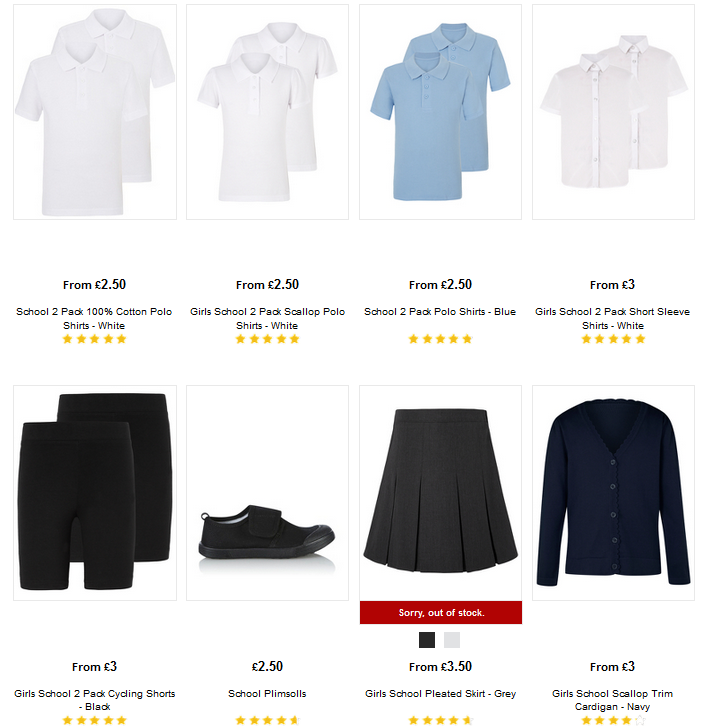
Task: Open the grey pleated skirt image
Action: [x=440, y=493]
